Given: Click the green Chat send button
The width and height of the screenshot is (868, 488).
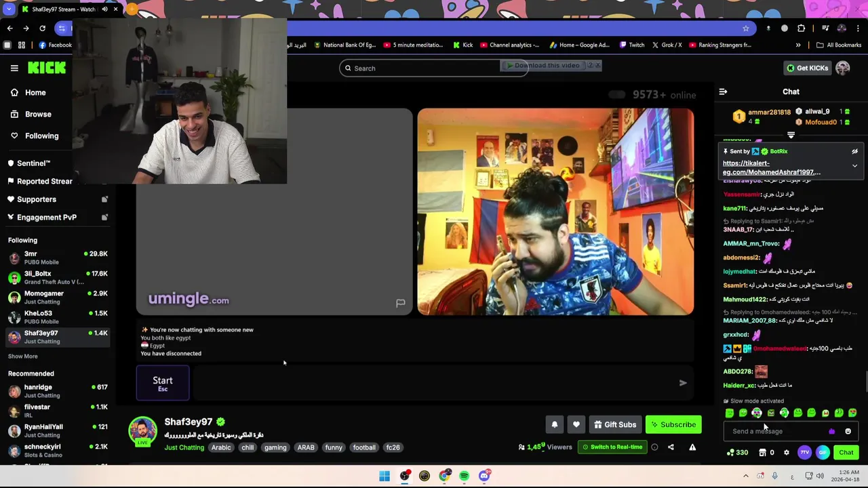Looking at the screenshot, I should tap(846, 453).
